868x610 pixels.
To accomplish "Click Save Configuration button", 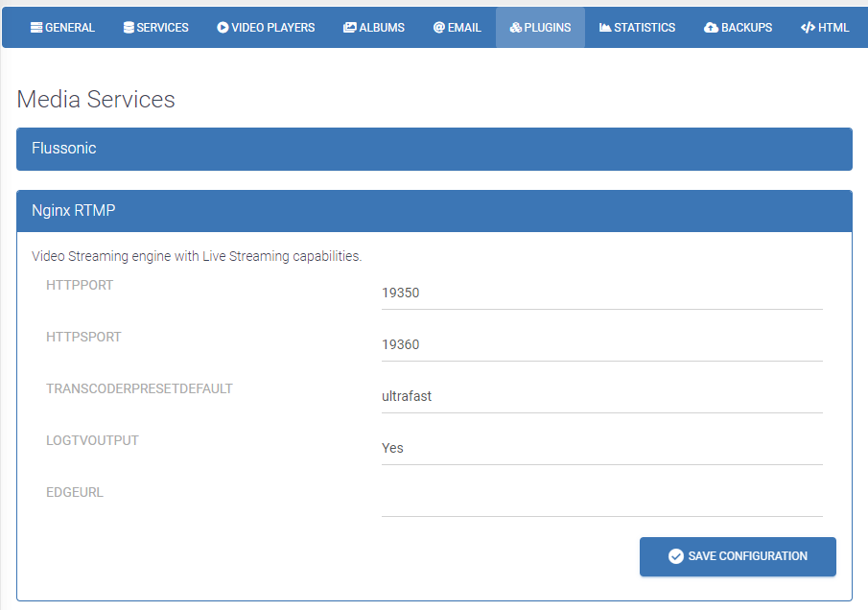I will click(738, 556).
